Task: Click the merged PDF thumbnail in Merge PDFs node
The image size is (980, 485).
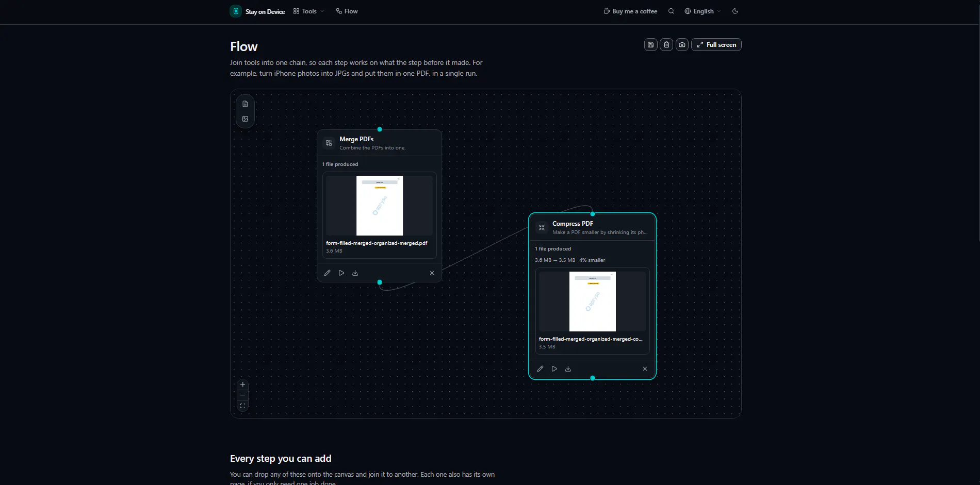Action: [x=380, y=206]
